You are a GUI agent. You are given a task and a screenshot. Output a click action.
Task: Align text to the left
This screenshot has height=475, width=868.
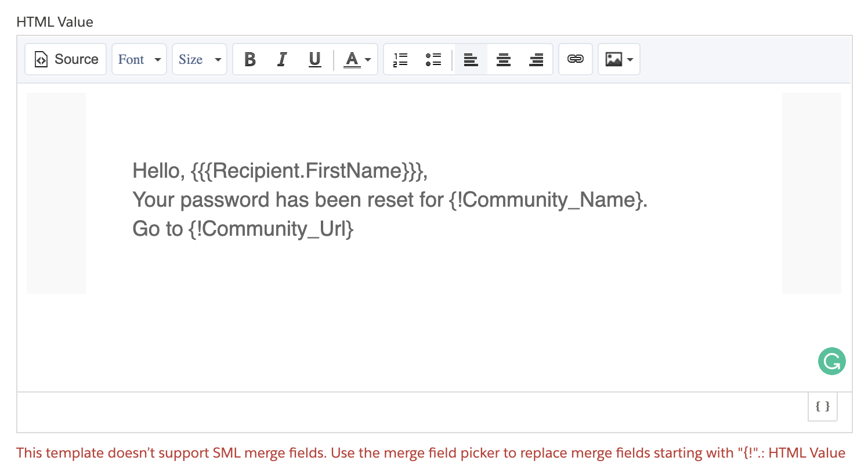click(471, 59)
